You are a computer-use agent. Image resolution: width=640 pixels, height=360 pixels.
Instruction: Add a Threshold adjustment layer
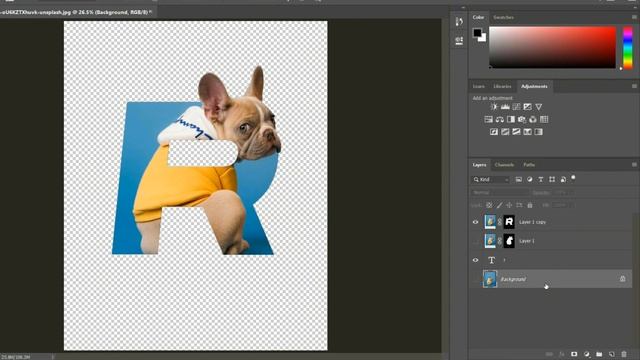516,132
